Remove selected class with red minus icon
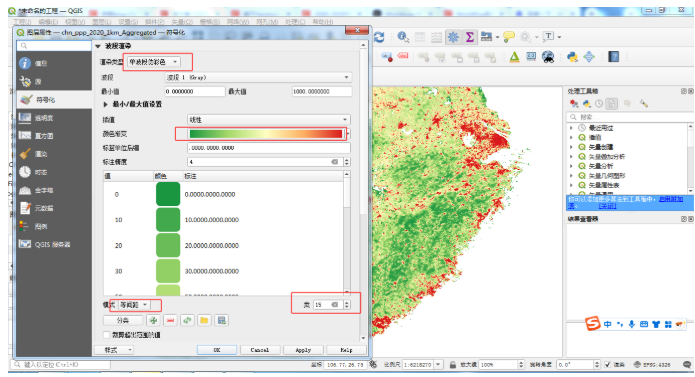 [x=170, y=320]
